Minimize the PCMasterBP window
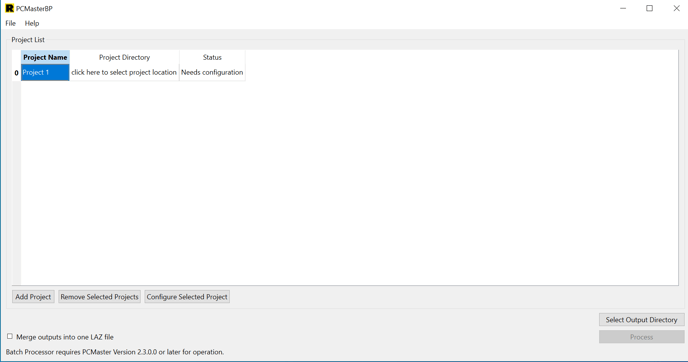 [x=623, y=8]
